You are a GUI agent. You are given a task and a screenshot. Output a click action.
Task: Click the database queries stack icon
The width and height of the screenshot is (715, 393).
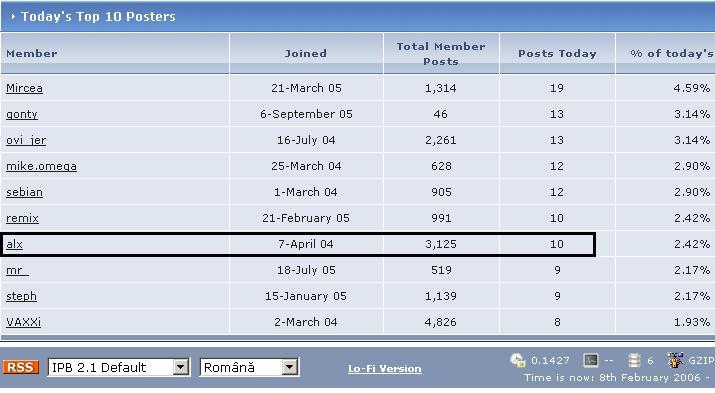(634, 361)
